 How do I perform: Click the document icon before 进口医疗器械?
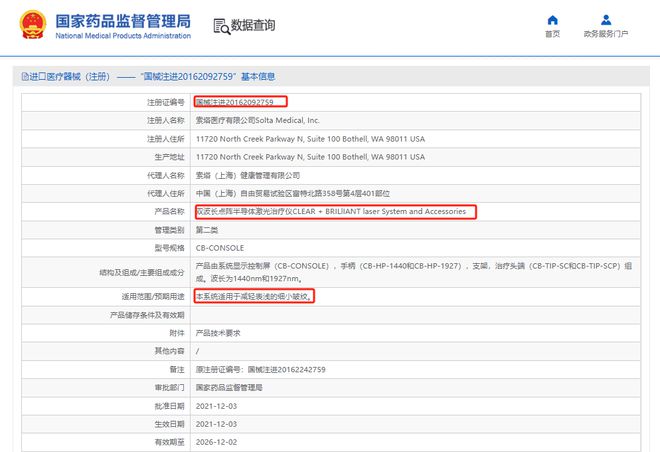click(25, 77)
